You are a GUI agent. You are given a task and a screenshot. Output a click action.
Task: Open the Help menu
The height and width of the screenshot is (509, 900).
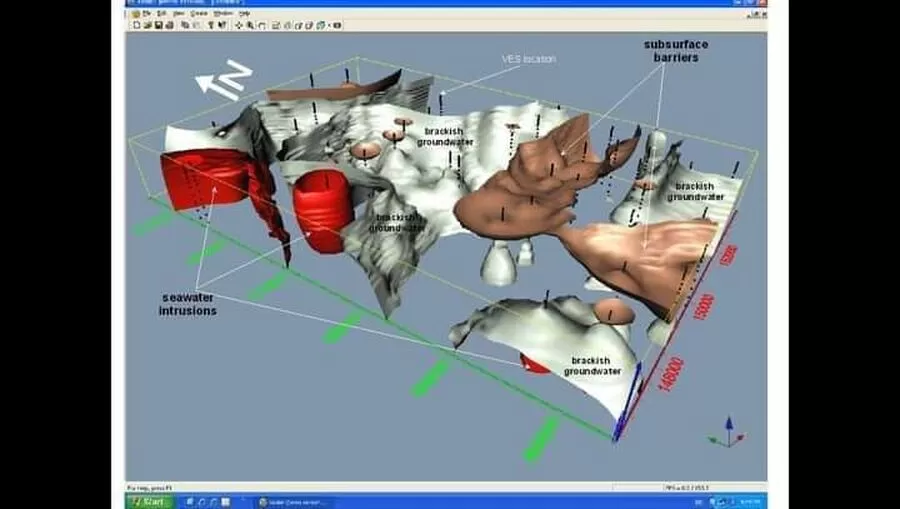click(245, 13)
